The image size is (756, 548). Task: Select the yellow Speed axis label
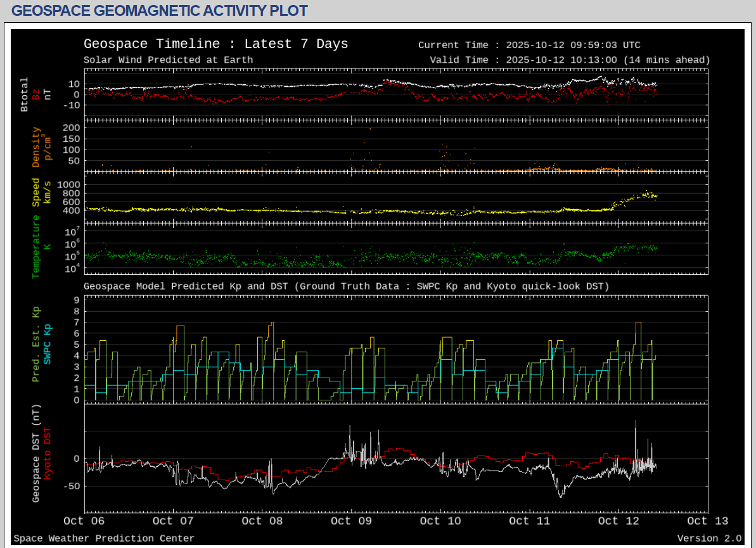coord(36,192)
